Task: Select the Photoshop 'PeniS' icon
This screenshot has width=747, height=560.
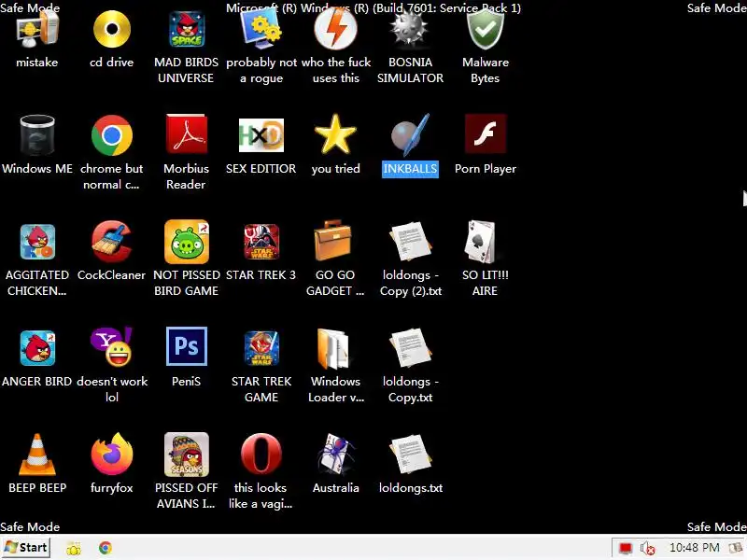Action: tap(186, 346)
